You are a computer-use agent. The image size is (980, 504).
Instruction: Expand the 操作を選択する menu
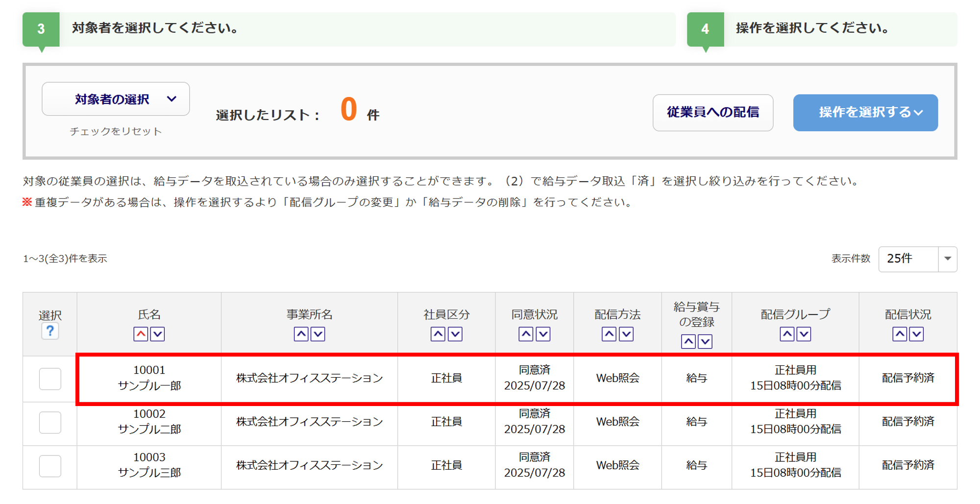coord(865,113)
